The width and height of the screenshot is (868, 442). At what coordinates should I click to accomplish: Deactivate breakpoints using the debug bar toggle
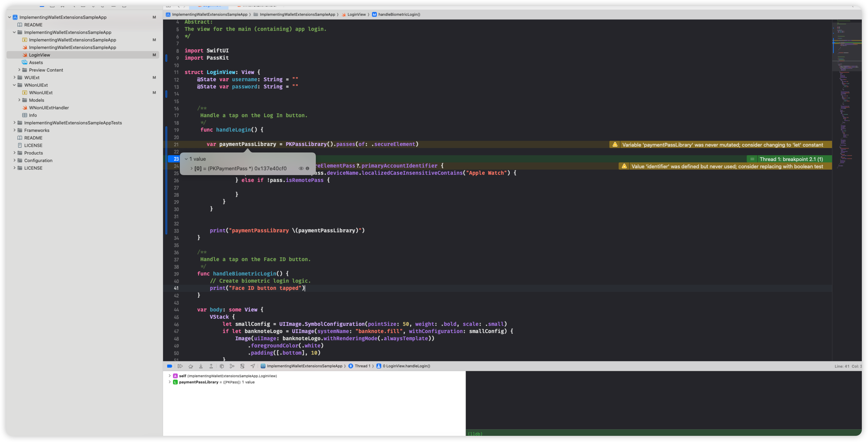[x=169, y=366]
